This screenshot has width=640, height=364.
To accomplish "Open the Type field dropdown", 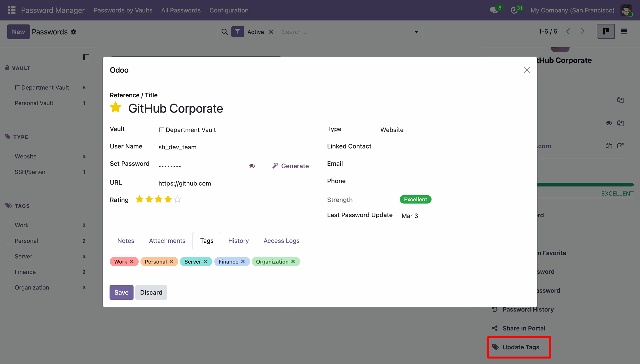I will click(x=455, y=130).
